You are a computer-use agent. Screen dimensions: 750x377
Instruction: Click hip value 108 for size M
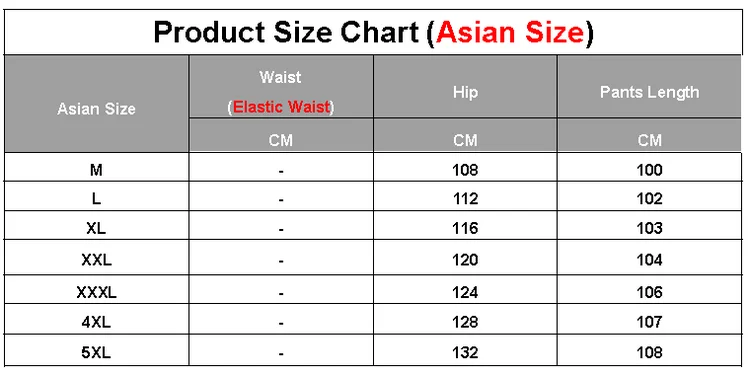coord(465,170)
